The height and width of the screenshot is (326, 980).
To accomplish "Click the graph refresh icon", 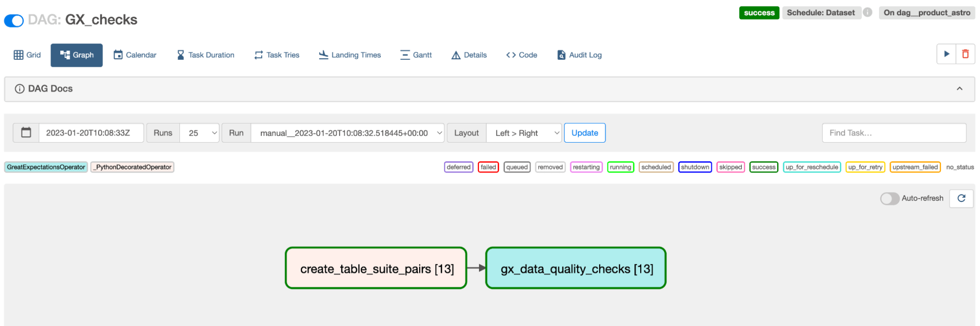I will tap(961, 198).
